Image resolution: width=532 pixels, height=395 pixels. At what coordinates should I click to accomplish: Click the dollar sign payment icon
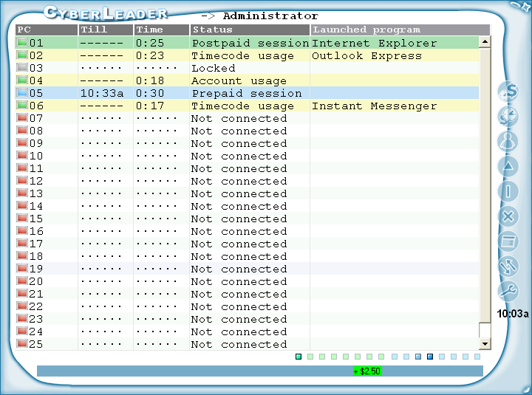[508, 92]
